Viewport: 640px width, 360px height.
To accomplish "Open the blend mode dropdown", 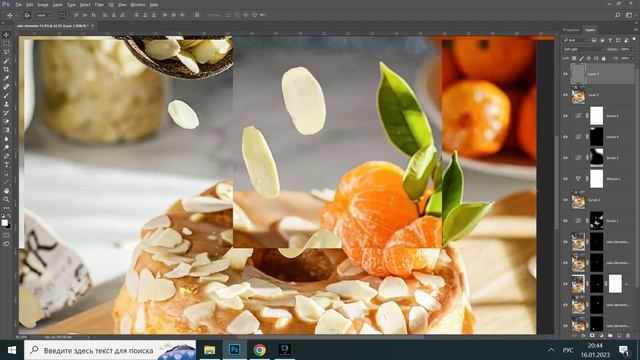I will click(x=583, y=49).
